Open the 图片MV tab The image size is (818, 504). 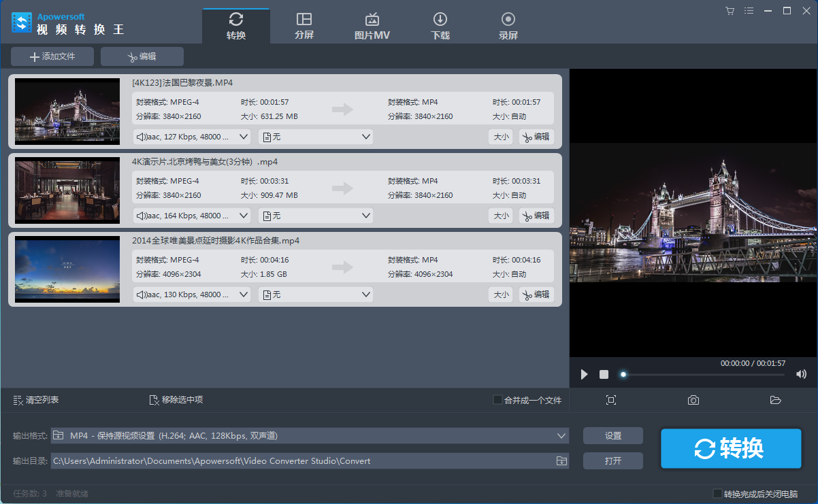(x=372, y=24)
